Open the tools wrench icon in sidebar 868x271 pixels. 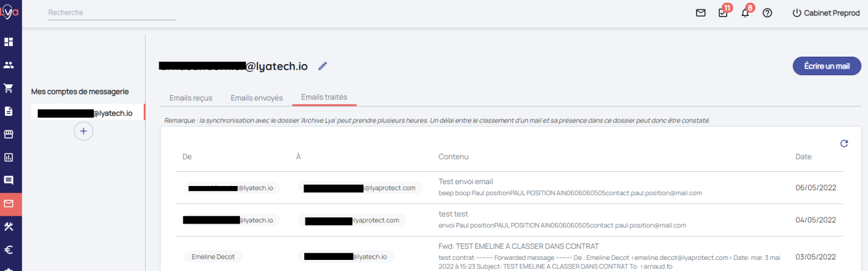pos(9,227)
